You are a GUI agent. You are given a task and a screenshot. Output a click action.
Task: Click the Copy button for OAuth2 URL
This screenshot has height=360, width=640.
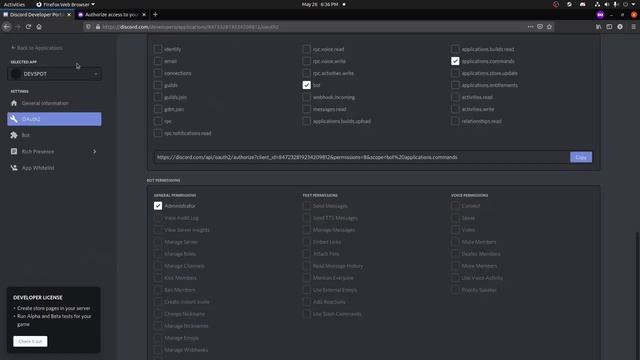[581, 157]
